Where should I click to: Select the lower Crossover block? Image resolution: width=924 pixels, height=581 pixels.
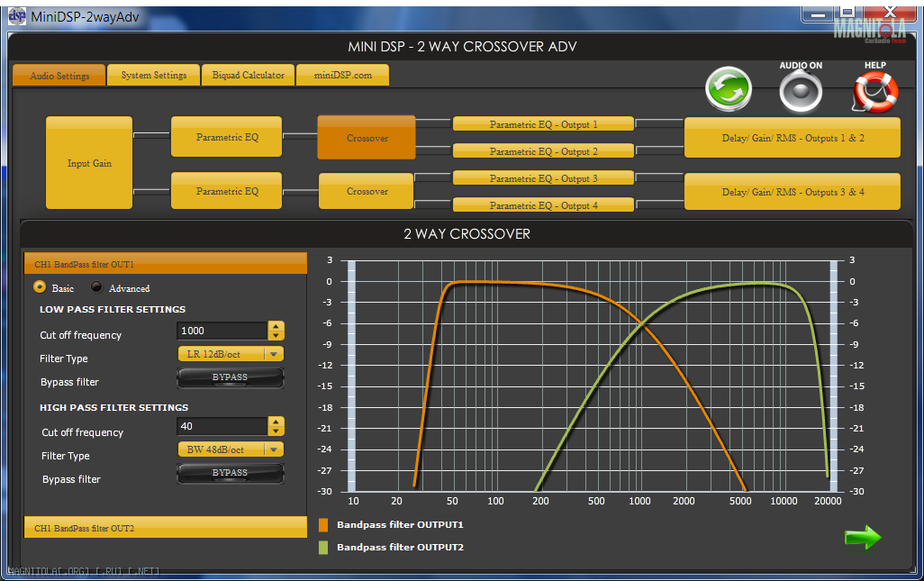click(x=367, y=191)
